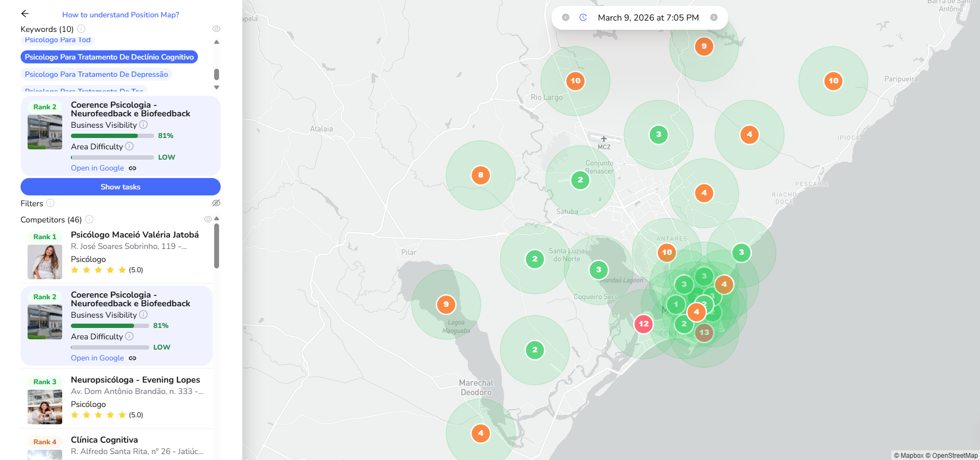This screenshot has height=460, width=980.
Task: Open the Mapbox attribution link
Action: point(909,456)
